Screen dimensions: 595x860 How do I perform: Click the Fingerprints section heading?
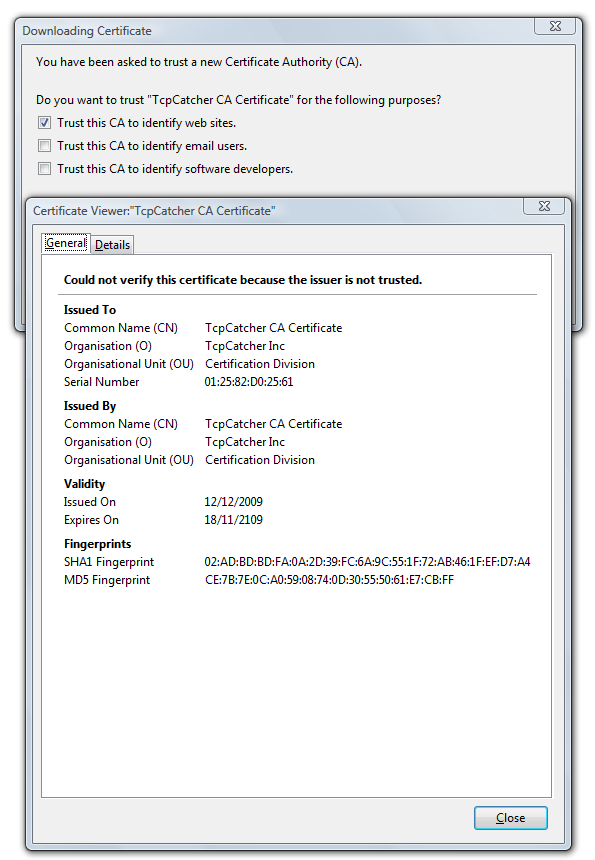tap(98, 544)
